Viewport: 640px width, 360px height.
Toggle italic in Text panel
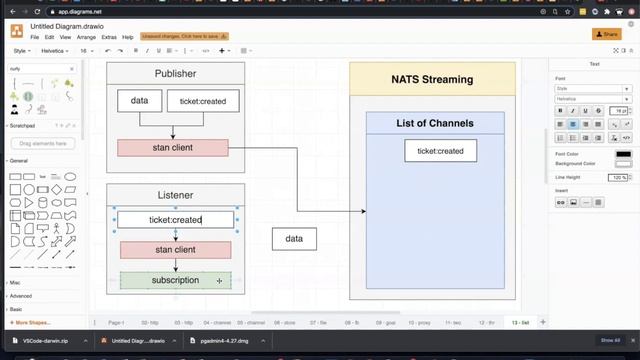click(573, 111)
